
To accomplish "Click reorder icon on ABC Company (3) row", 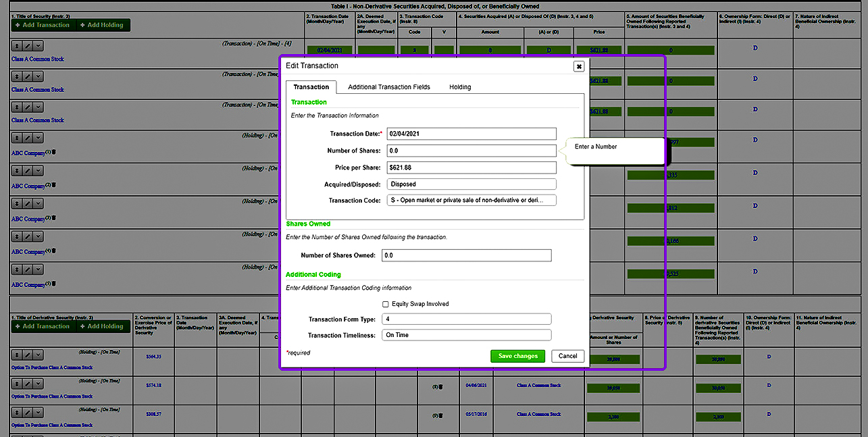I will (17, 204).
